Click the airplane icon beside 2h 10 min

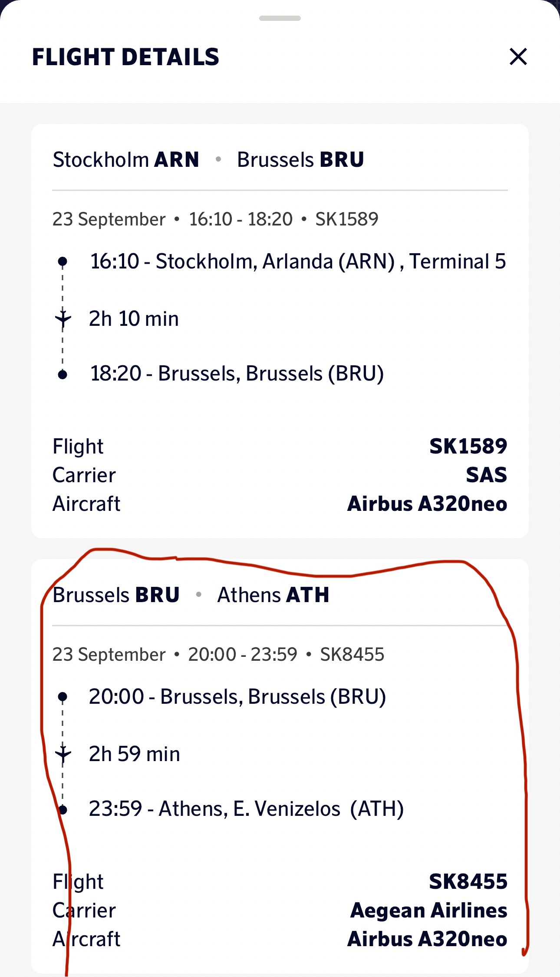click(x=63, y=319)
